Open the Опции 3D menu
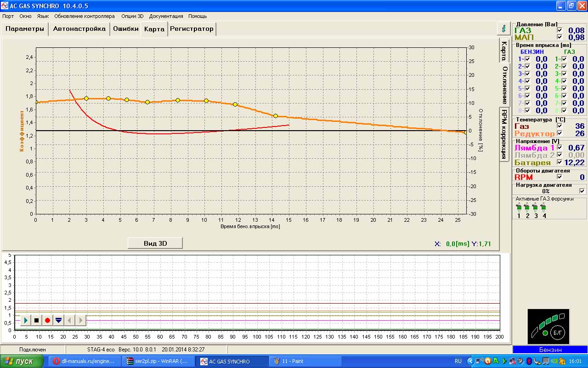Viewport: 588px width, 368px height. click(132, 16)
